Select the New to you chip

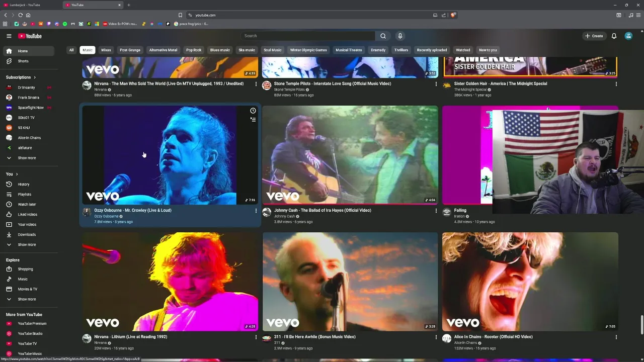(488, 50)
